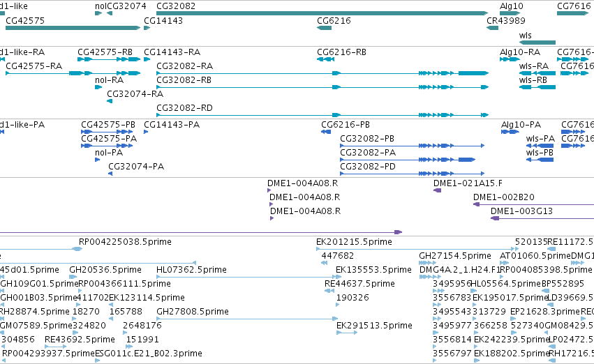Click the CG32082-RA transcript label

tap(184, 66)
